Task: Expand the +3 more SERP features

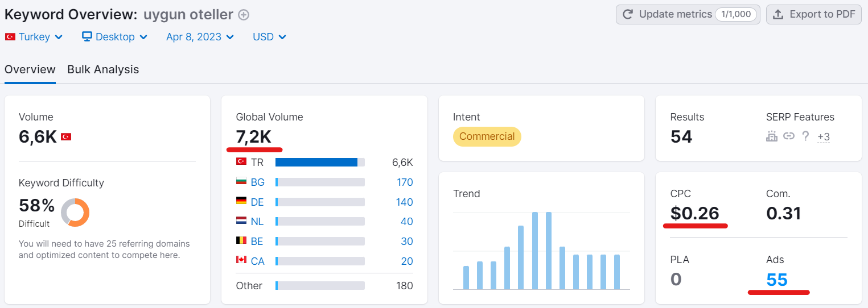Action: [x=823, y=137]
